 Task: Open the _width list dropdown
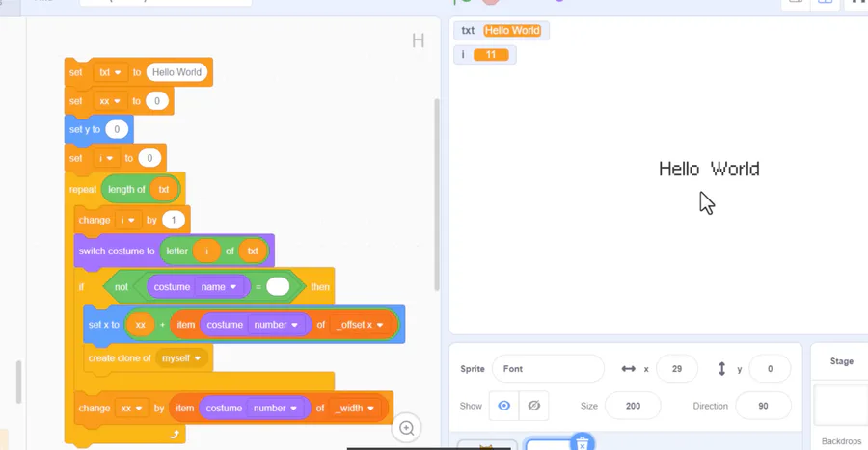click(x=354, y=408)
